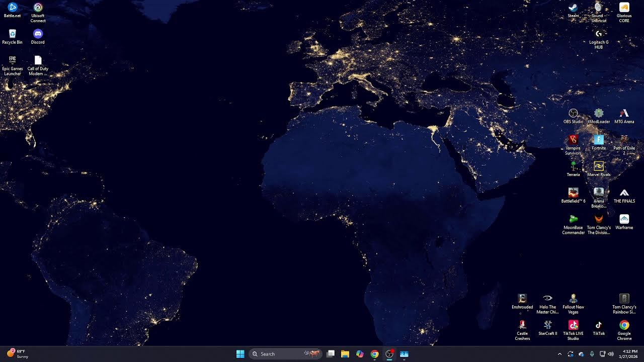This screenshot has width=644, height=362.
Task: Select the Logitech G HUB icon
Action: tap(598, 39)
